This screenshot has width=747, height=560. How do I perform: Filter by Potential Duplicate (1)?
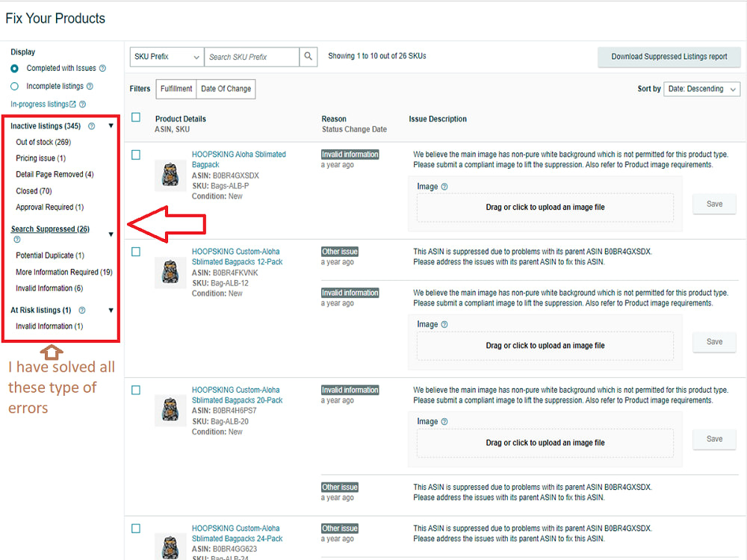tap(50, 255)
